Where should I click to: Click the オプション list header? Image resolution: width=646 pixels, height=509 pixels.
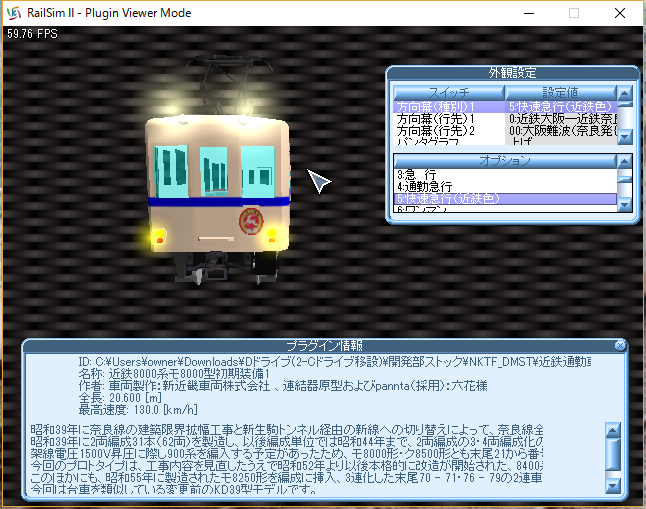[505, 161]
